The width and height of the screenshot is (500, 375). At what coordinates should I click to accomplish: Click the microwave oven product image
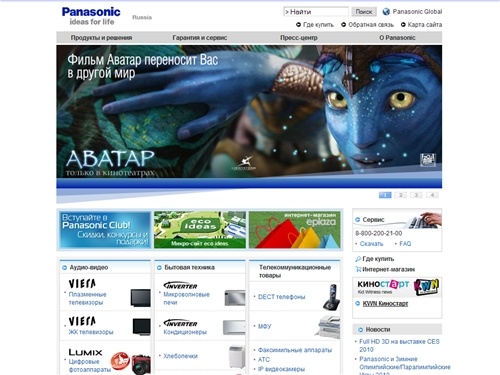coord(235,298)
